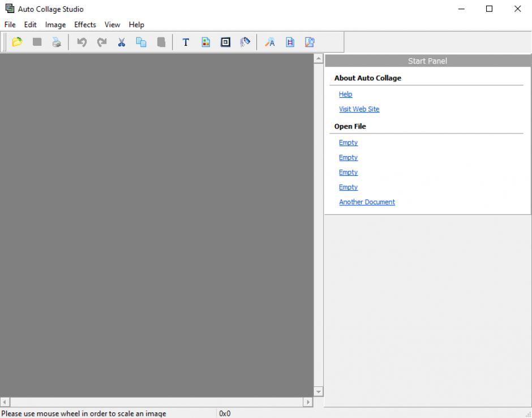The height and width of the screenshot is (418, 532).
Task: Open the first Empty recent file link
Action: (x=348, y=143)
